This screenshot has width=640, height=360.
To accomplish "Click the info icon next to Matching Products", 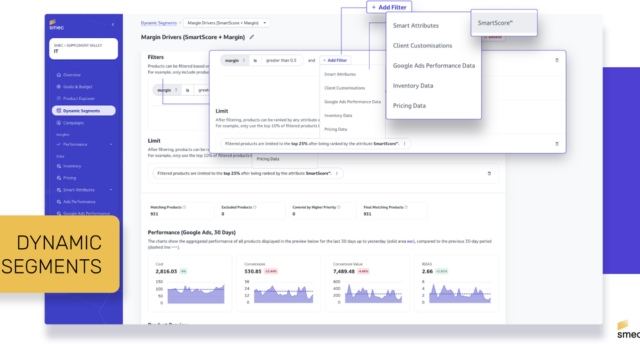I will point(184,207).
